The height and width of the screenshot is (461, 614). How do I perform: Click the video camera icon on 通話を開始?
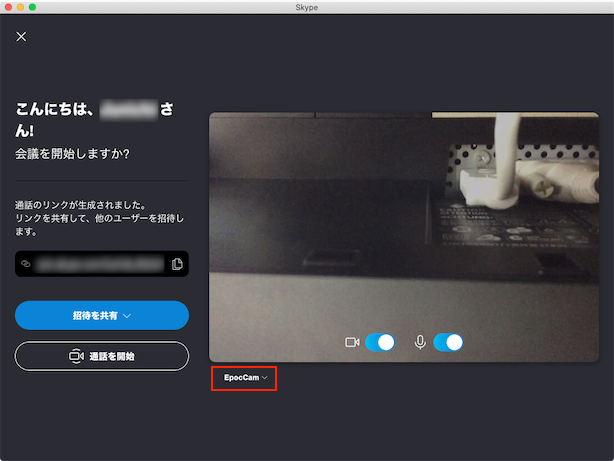click(x=75, y=356)
